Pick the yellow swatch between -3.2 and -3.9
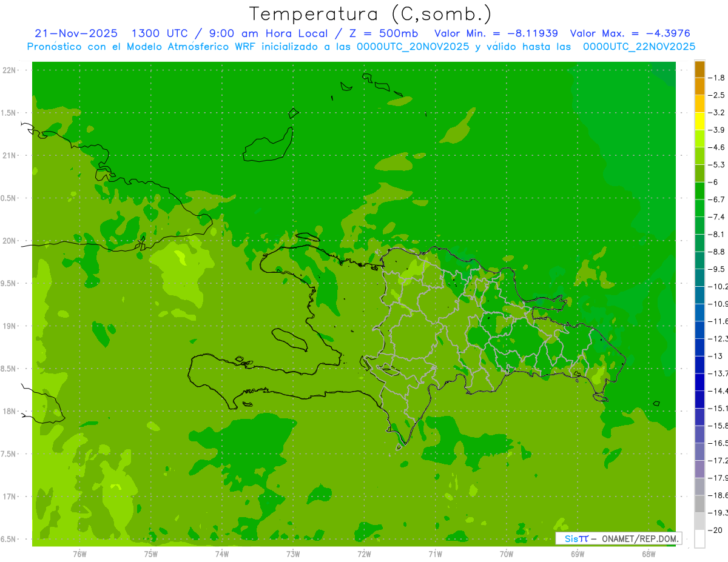Viewport: 728px width, 562px height. 699,121
